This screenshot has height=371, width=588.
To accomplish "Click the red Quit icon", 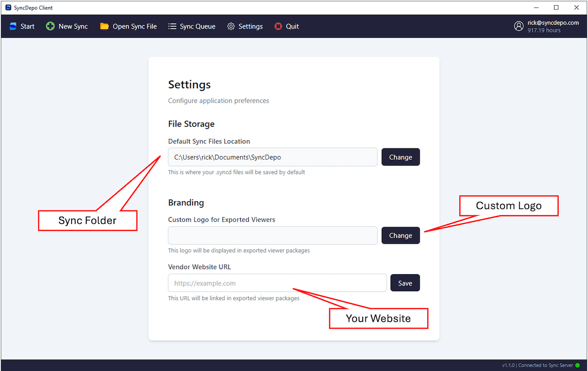I will [278, 26].
